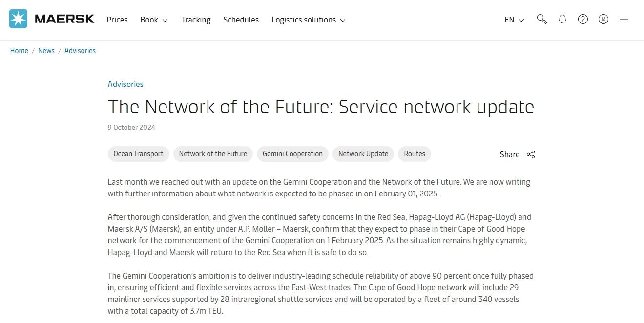Screen dimensions: 644x323
Task: Open the EN language selector
Action: (x=514, y=20)
